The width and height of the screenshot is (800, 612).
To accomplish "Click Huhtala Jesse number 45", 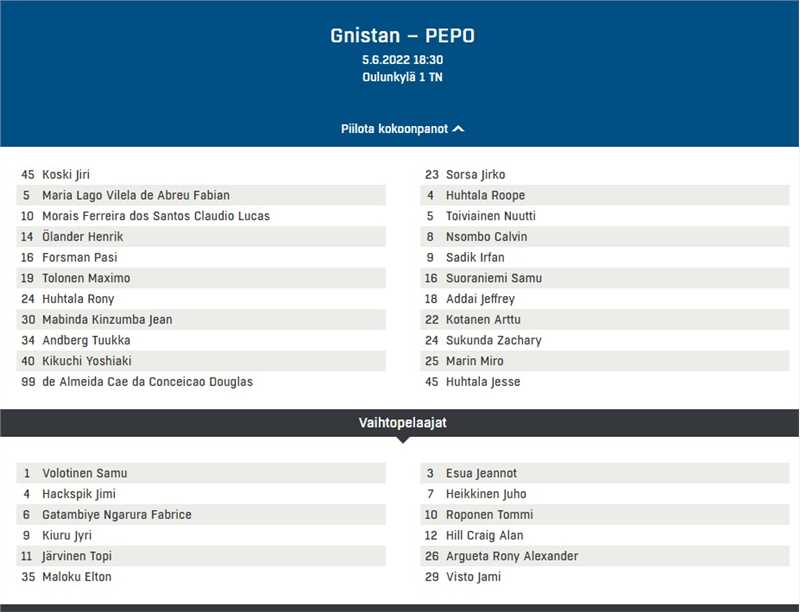I will click(x=483, y=382).
